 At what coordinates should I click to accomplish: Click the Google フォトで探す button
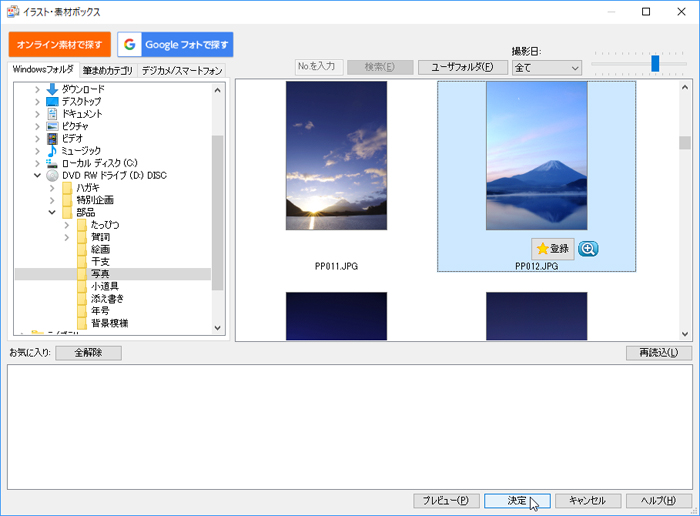tap(175, 44)
